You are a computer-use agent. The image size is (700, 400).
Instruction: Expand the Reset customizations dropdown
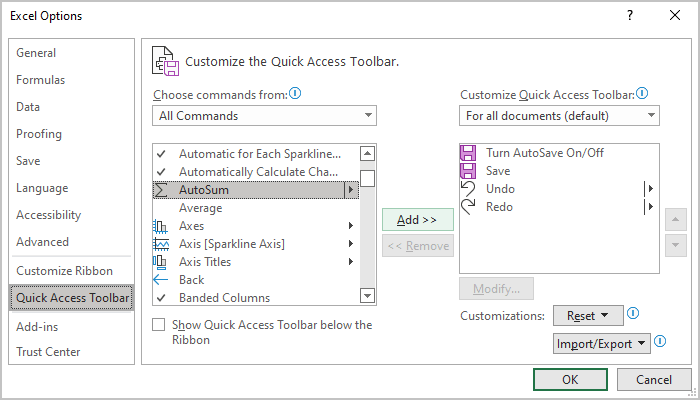pyautogui.click(x=588, y=316)
